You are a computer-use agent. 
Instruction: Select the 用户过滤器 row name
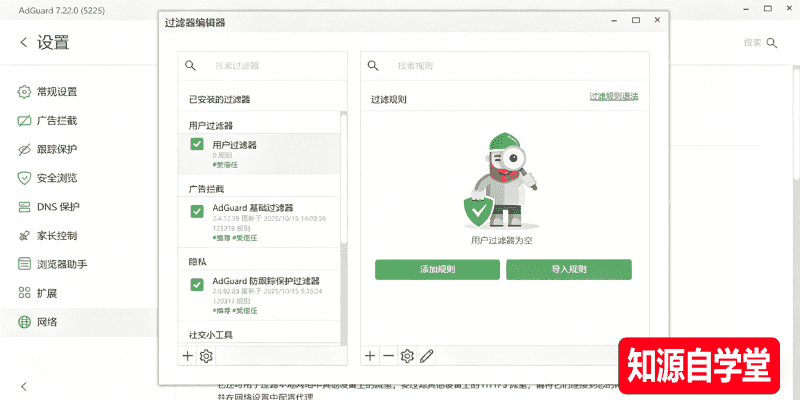pos(235,145)
